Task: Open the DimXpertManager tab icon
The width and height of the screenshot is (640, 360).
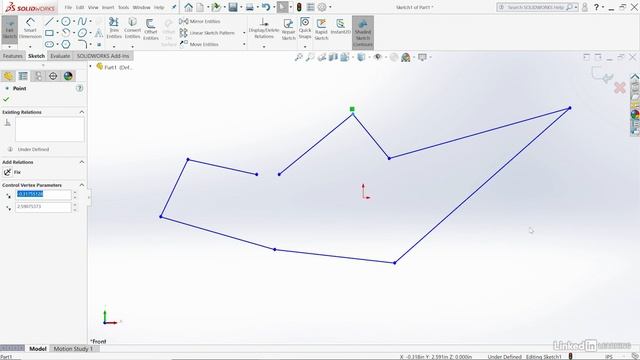Action: pyautogui.click(x=53, y=76)
